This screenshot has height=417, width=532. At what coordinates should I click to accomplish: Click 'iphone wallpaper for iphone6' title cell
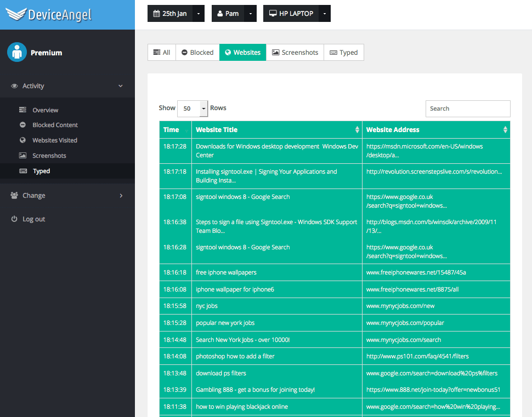pos(277,289)
